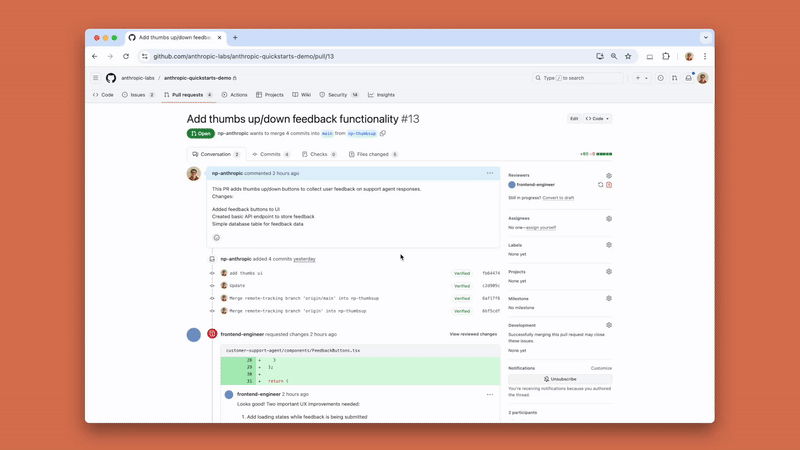Open the anthropic-labs organization link

(x=138, y=78)
